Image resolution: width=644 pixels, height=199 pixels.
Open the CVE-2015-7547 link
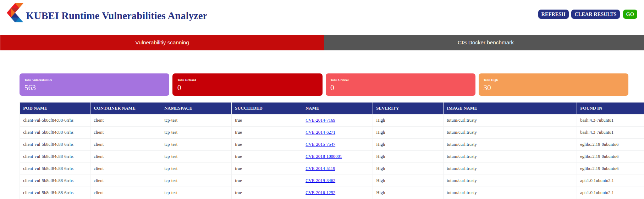(320, 144)
